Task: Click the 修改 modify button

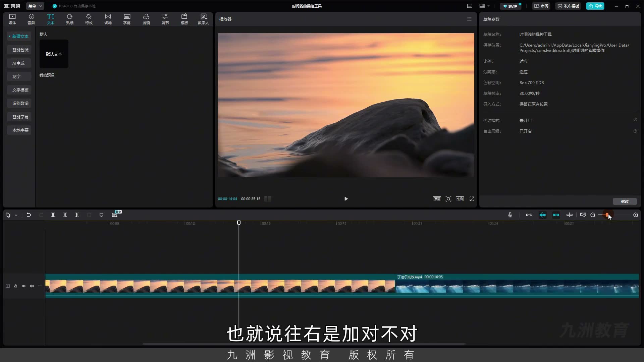Action: pos(625,201)
